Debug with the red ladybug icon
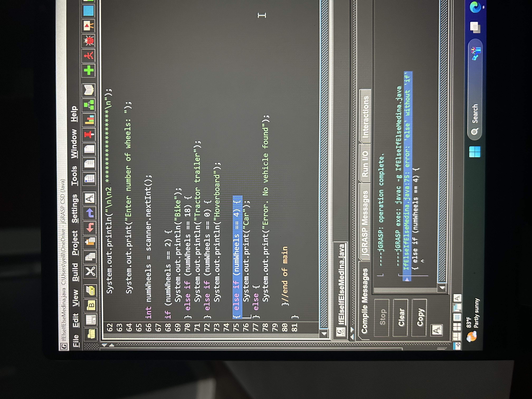This screenshot has height=399, width=532. [89, 41]
